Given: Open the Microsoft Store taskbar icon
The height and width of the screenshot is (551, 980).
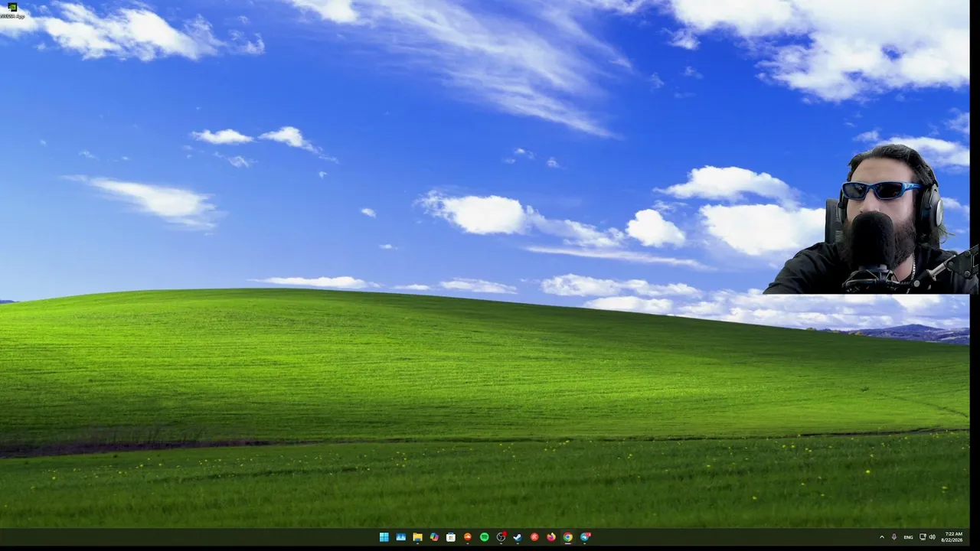Looking at the screenshot, I should pyautogui.click(x=451, y=537).
